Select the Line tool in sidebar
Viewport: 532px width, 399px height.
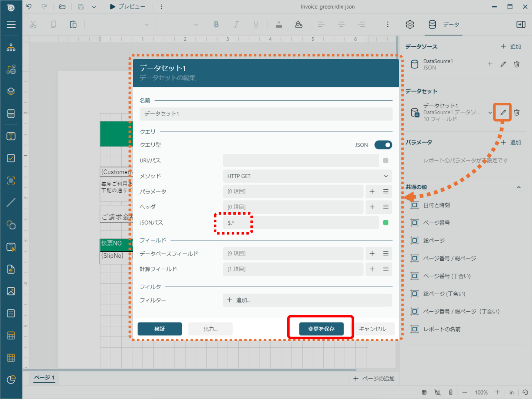pos(11,203)
